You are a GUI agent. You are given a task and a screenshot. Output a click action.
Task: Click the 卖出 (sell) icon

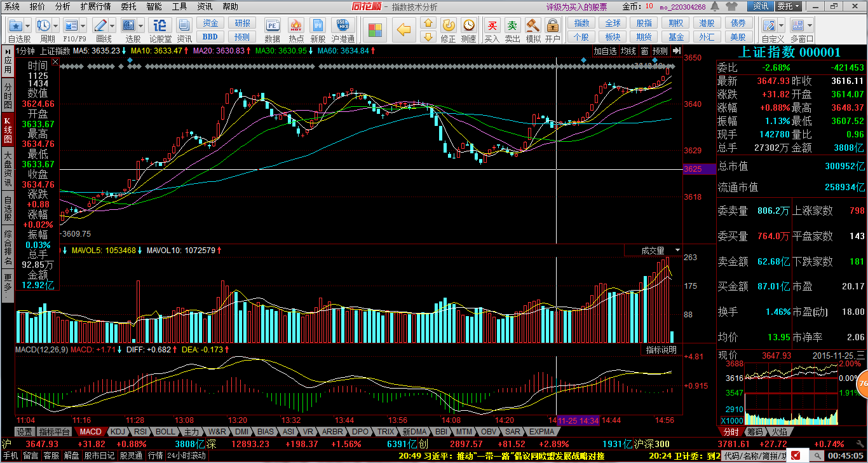coord(512,27)
